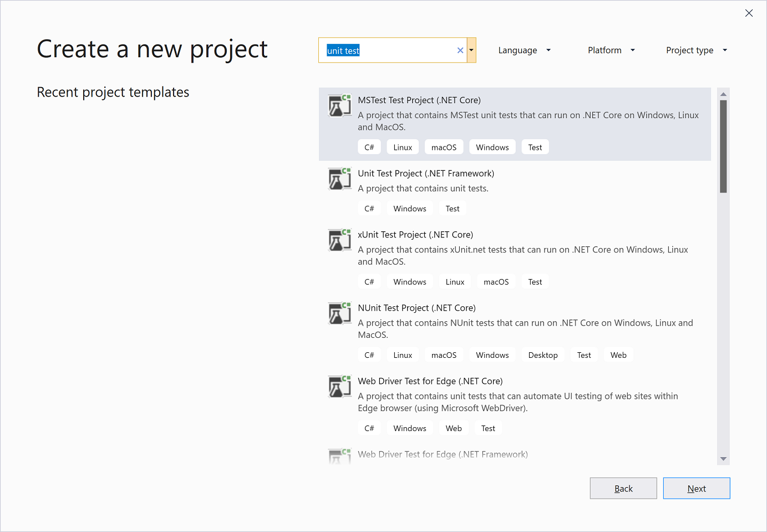767x532 pixels.
Task: Select Unit Test Project (.NET Framework) template
Action: [x=426, y=174]
